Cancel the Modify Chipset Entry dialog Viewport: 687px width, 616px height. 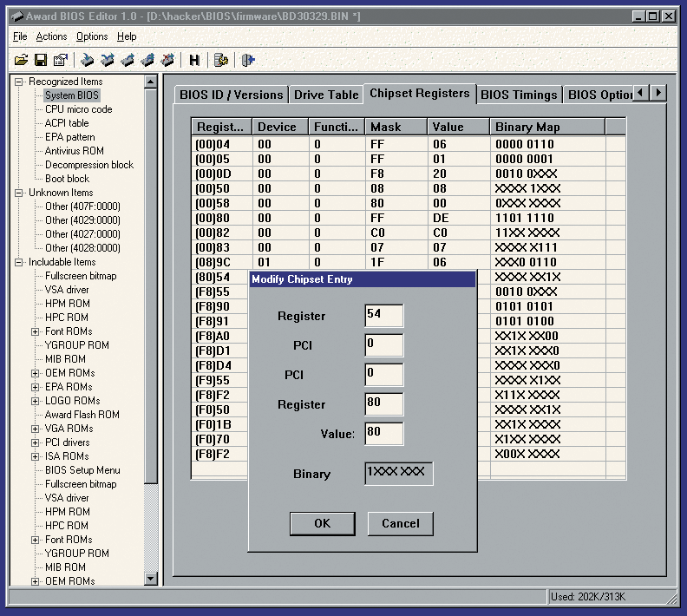coord(401,523)
